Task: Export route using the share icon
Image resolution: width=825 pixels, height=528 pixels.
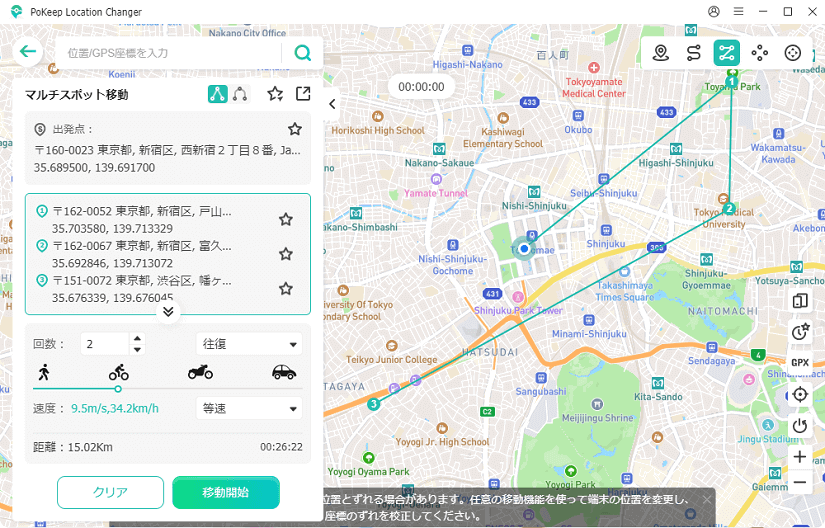Action: click(303, 94)
